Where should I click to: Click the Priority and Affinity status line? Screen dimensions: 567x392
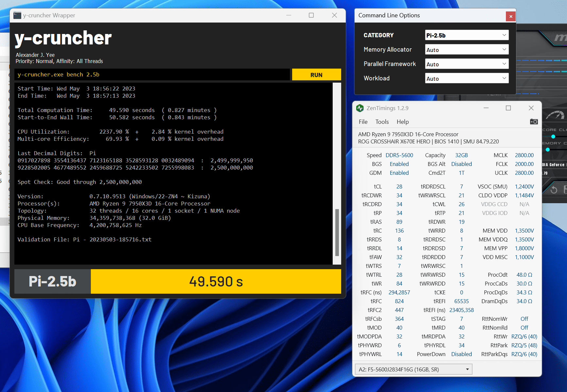tap(59, 61)
